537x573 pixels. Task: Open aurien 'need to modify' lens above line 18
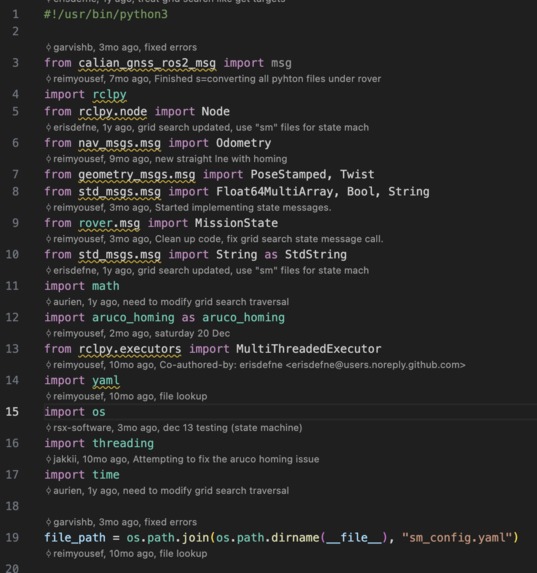coord(167,490)
